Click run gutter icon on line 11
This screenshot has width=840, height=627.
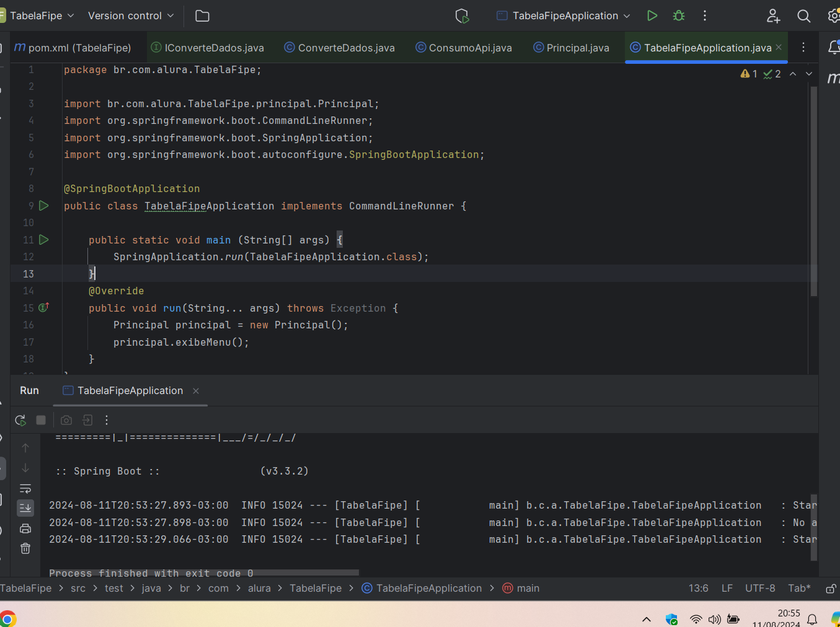click(44, 240)
